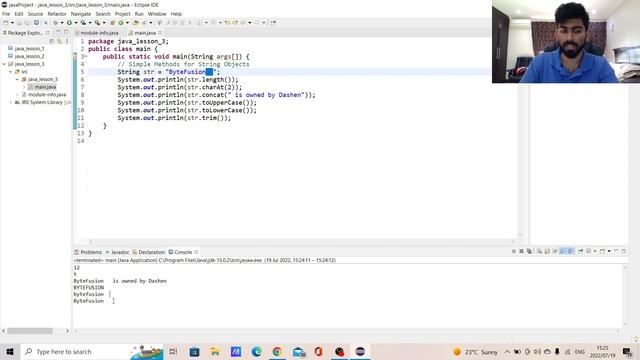
Task: Toggle Link with Editor in Package Explorer
Action: click(x=59, y=41)
